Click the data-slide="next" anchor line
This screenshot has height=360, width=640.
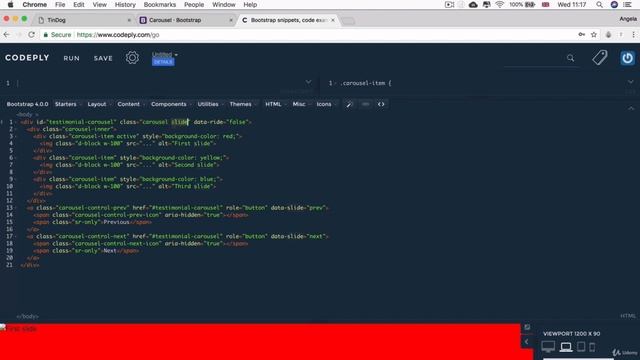(177, 236)
